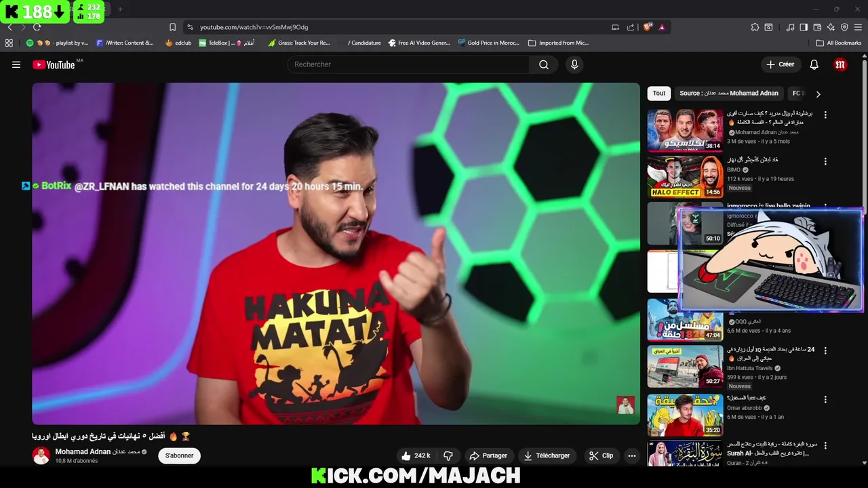Open the 50:27 Ibn Hattuta Travels thumbnail
The width and height of the screenshot is (868, 488).
point(685,367)
